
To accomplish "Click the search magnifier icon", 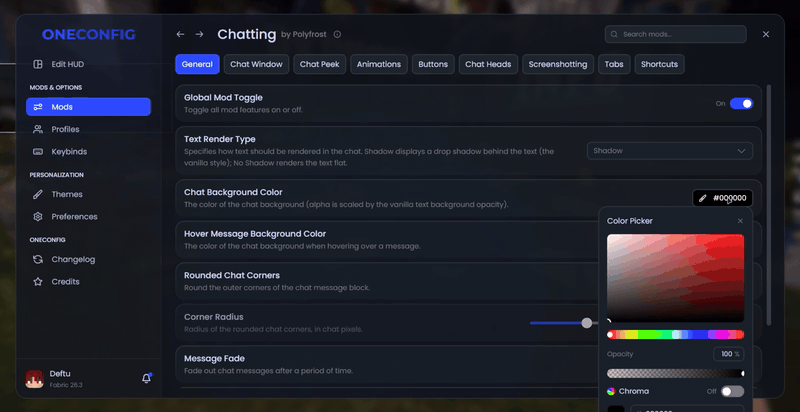I will pos(614,35).
